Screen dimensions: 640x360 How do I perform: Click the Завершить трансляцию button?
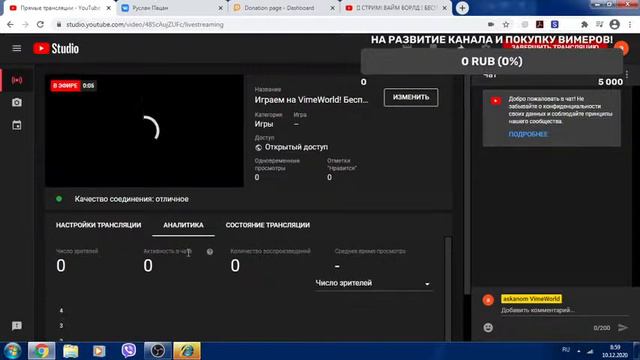coord(554,47)
